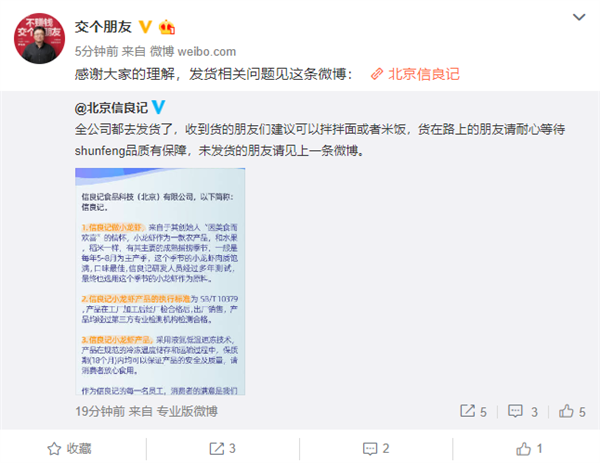Open the 北京信良记 orange link

(424, 74)
